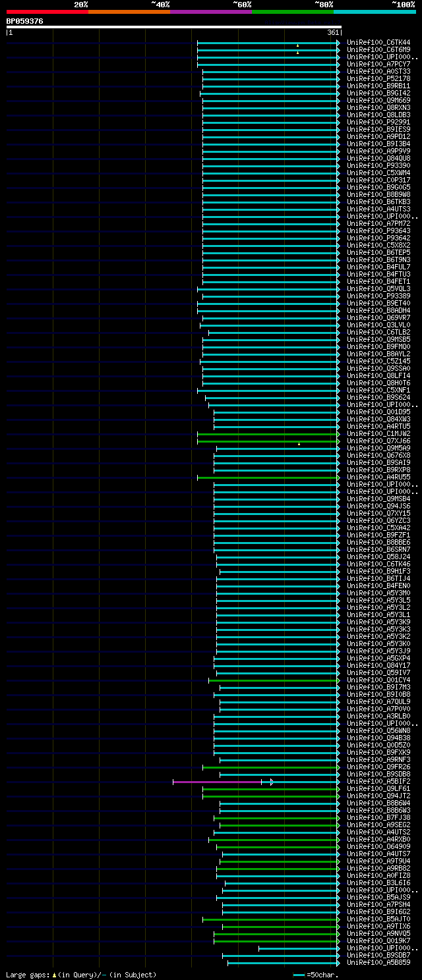Open hit UniRef100_C5X8X2
Viewport: 422px width, 980px height.
378,246
